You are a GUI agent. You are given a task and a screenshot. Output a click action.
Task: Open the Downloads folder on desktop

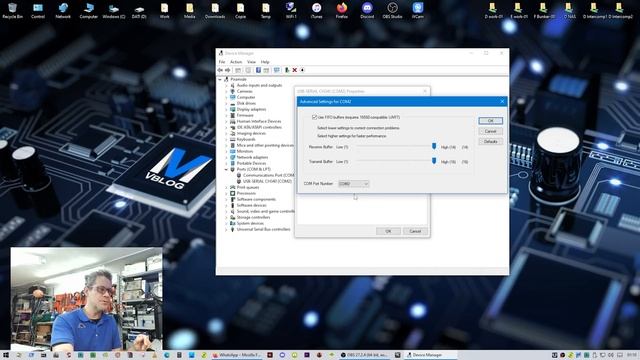point(215,11)
